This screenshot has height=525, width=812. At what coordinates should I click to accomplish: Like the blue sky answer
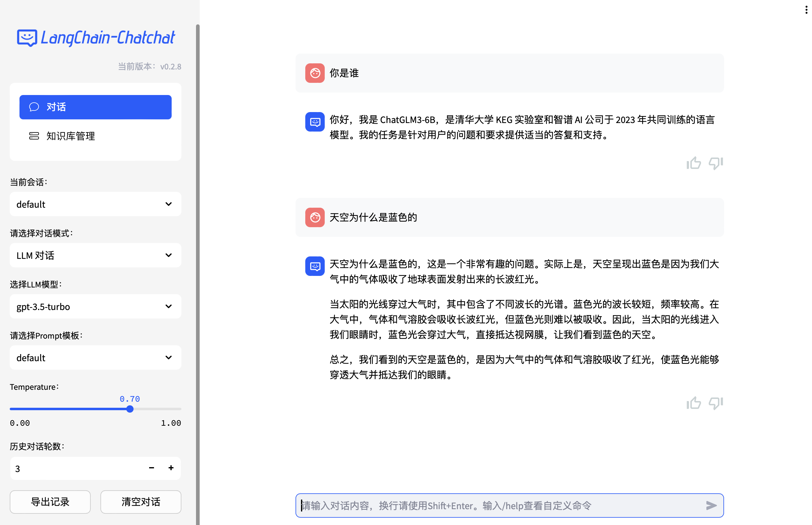(694, 403)
